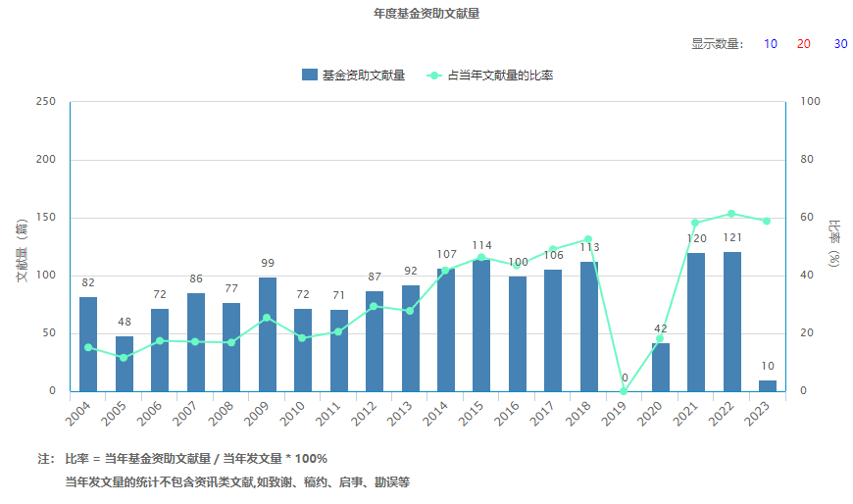This screenshot has width=853, height=504.
Task: Click the 2022 ratio line point
Action: tap(731, 214)
